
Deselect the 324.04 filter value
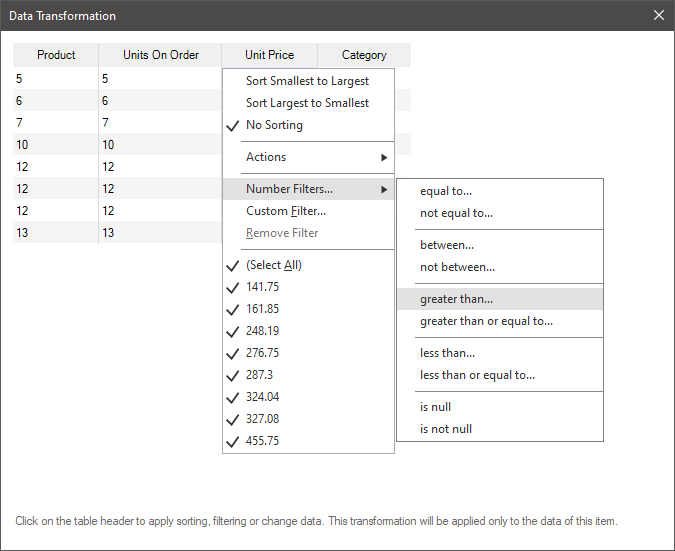pyautogui.click(x=261, y=397)
